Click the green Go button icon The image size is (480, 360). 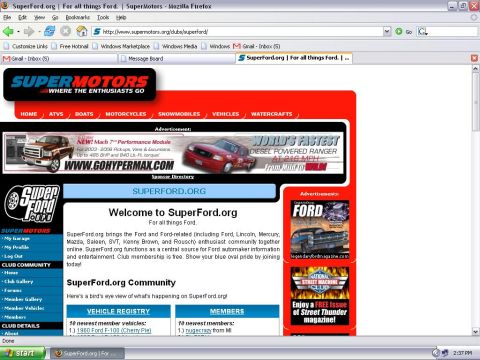(399, 32)
